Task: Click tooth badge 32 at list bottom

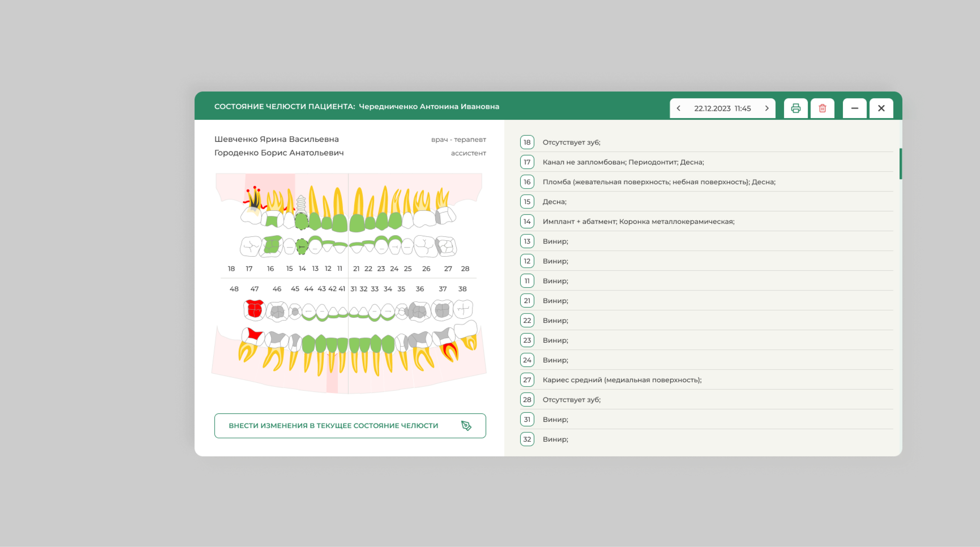Action: pyautogui.click(x=527, y=439)
